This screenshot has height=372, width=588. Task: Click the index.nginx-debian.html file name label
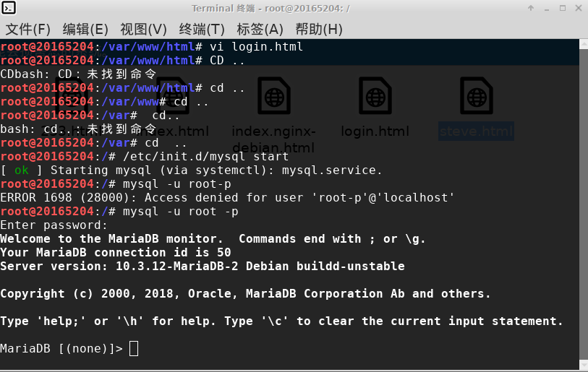tap(274, 139)
